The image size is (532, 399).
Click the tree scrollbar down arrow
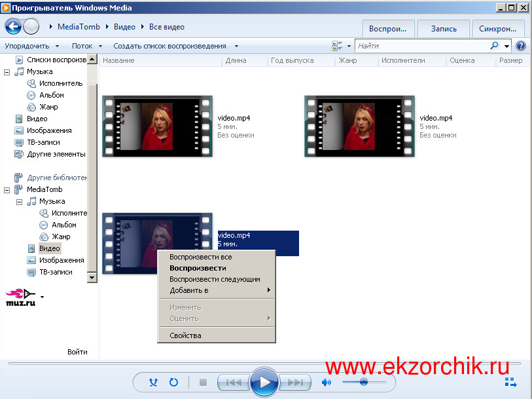click(92, 277)
